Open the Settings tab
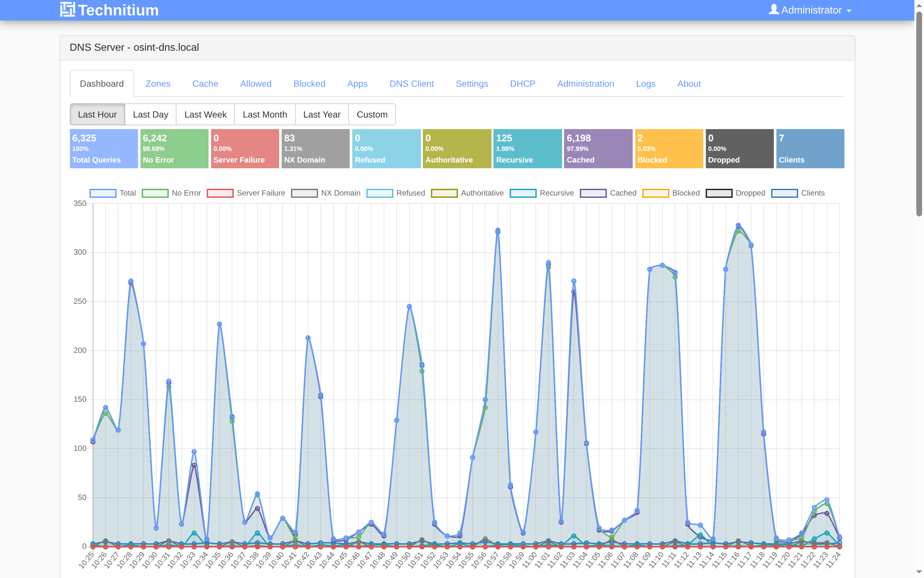Viewport: 924px width, 578px height. tap(472, 84)
